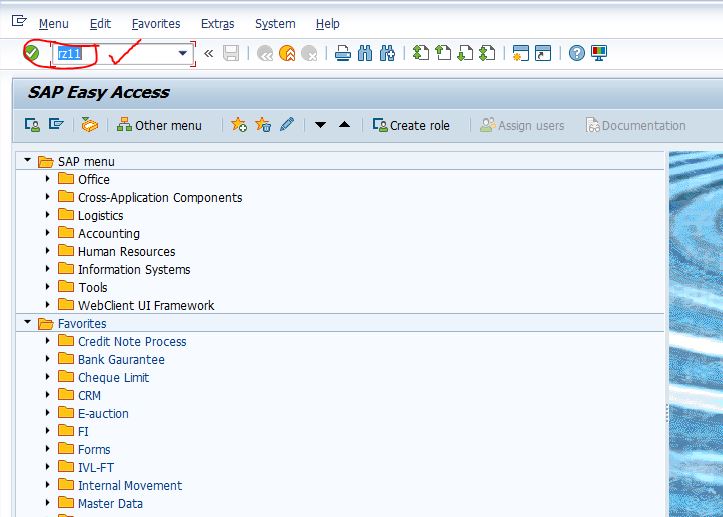Click the SAP menu icon
The image size is (723, 517).
coord(56,125)
